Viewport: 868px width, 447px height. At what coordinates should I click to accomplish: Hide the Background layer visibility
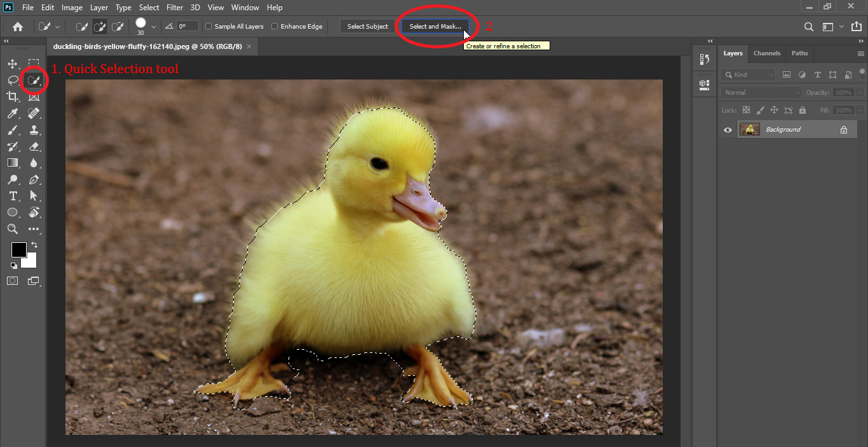coord(727,129)
